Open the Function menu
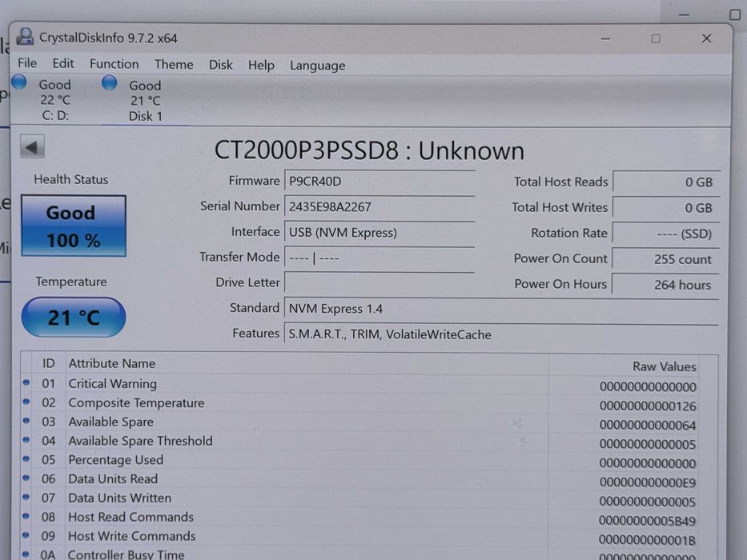The width and height of the screenshot is (747, 560). [x=114, y=64]
